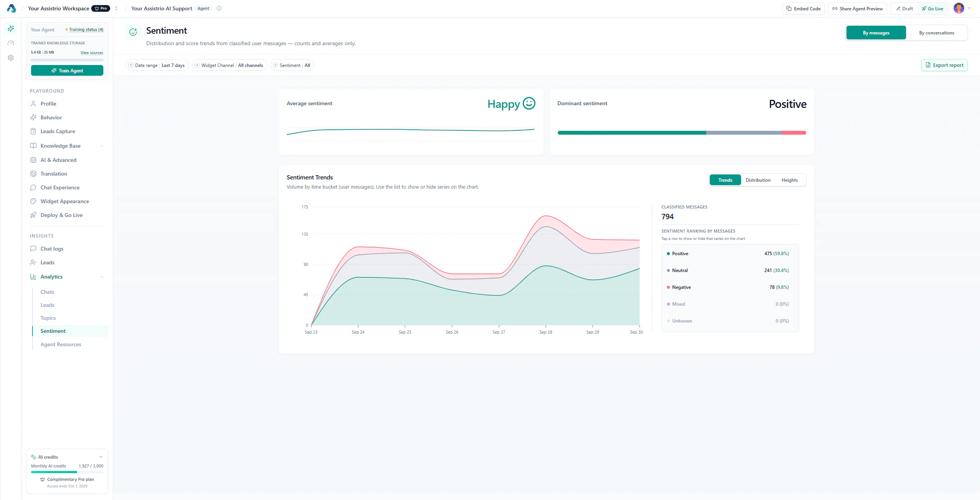Open Topics under Analytics
The width and height of the screenshot is (980, 500).
pyautogui.click(x=48, y=318)
